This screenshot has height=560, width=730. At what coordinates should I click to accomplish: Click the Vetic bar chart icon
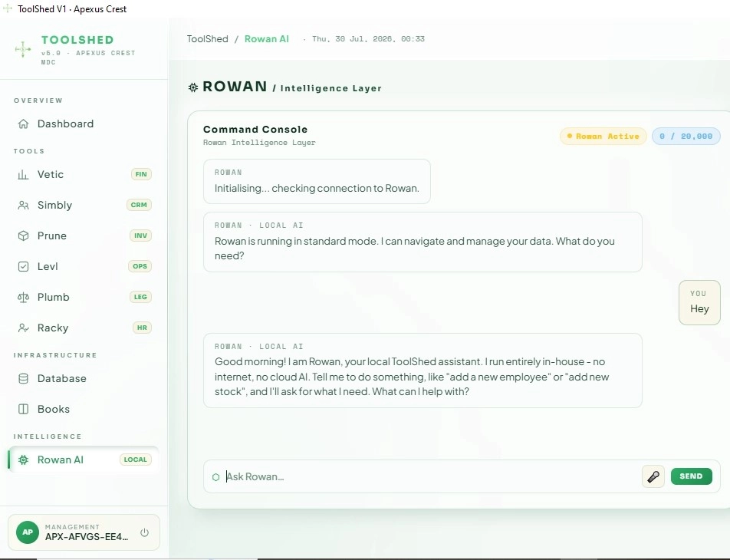pos(23,175)
